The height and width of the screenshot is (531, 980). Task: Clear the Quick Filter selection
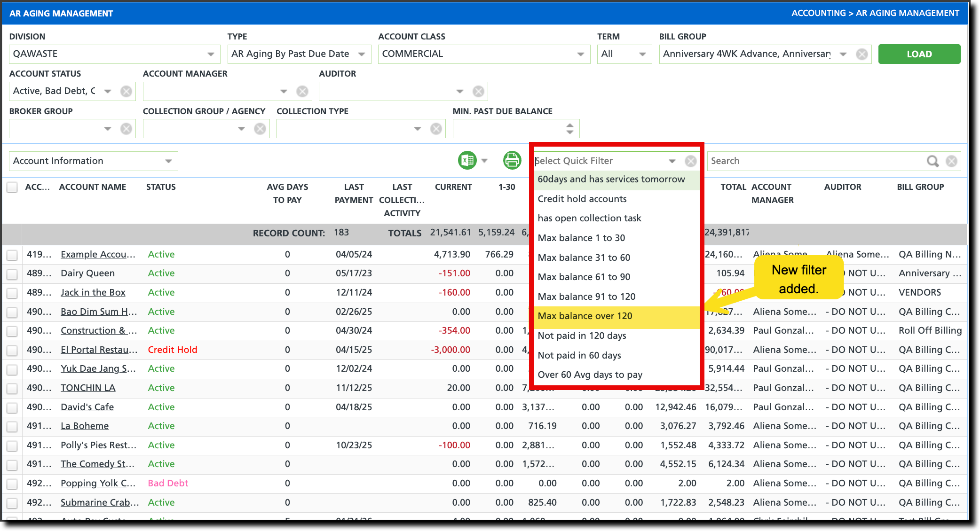coord(690,161)
